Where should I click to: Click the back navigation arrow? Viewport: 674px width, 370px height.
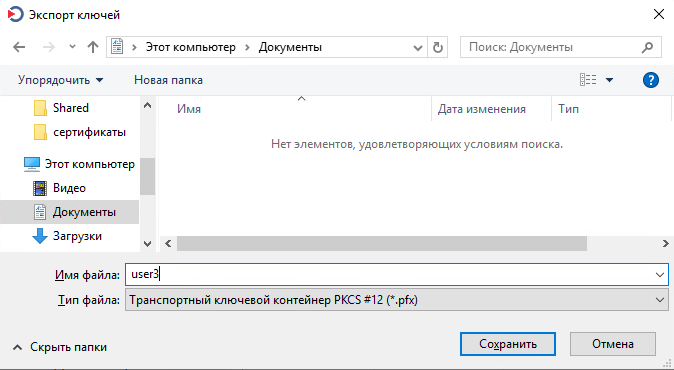pyautogui.click(x=19, y=47)
